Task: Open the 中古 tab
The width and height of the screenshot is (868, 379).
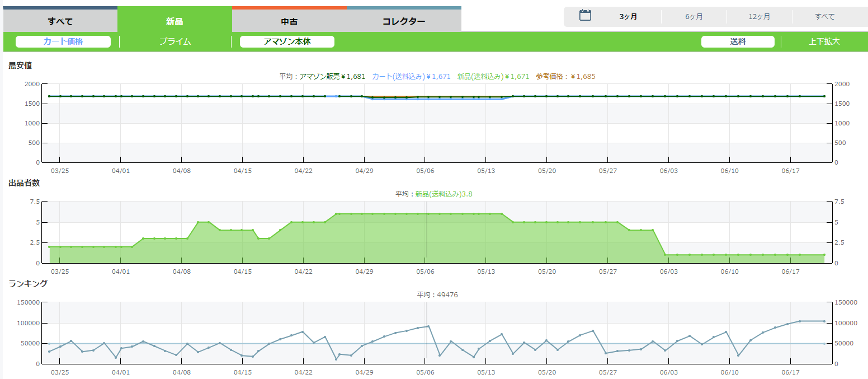Action: (289, 22)
